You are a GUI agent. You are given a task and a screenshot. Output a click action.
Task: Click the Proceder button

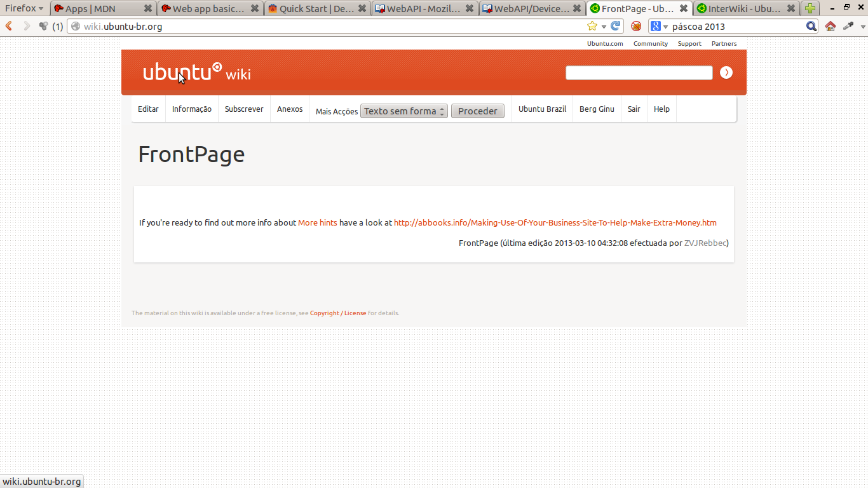click(x=477, y=111)
